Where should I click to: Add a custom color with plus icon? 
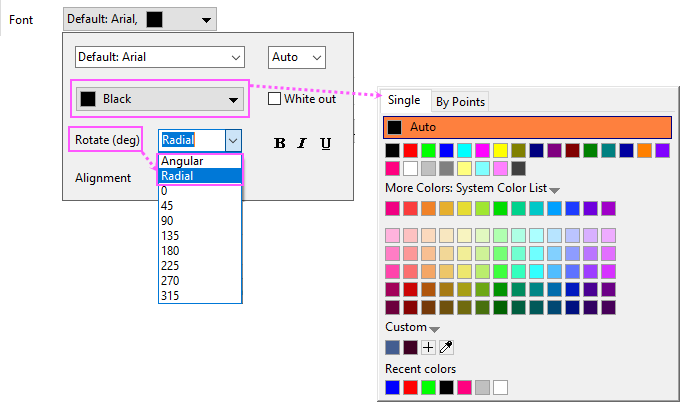(x=428, y=347)
